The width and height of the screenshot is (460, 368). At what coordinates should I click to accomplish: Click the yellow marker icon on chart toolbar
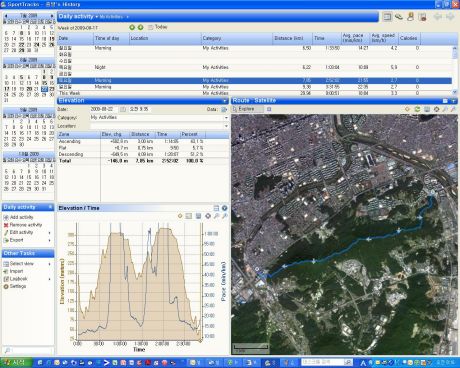coord(180,216)
